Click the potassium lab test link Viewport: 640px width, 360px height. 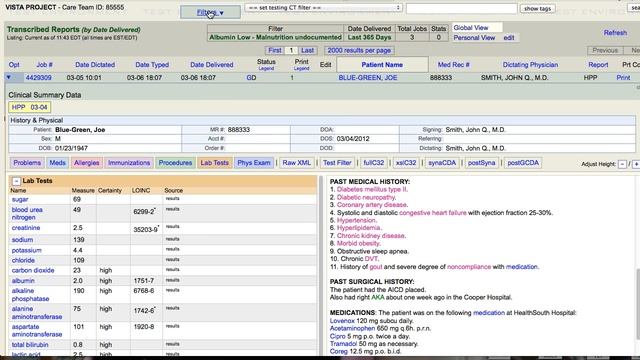[26, 250]
